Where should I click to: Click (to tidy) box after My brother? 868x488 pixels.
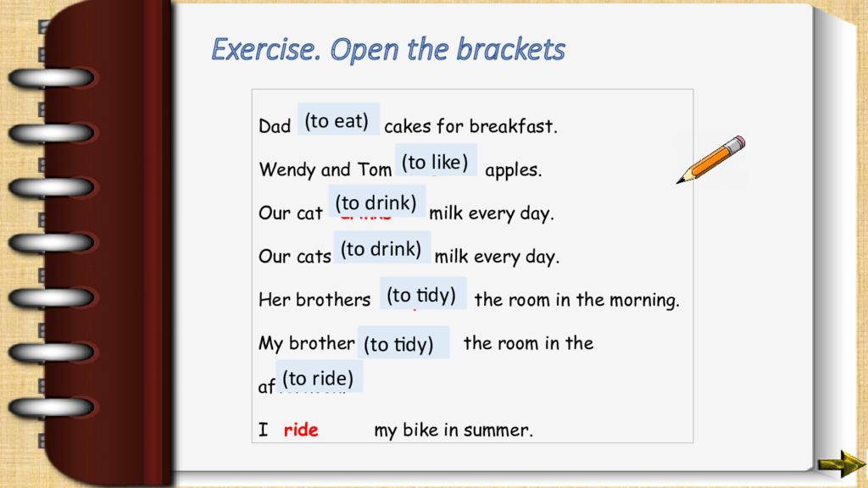(x=403, y=342)
